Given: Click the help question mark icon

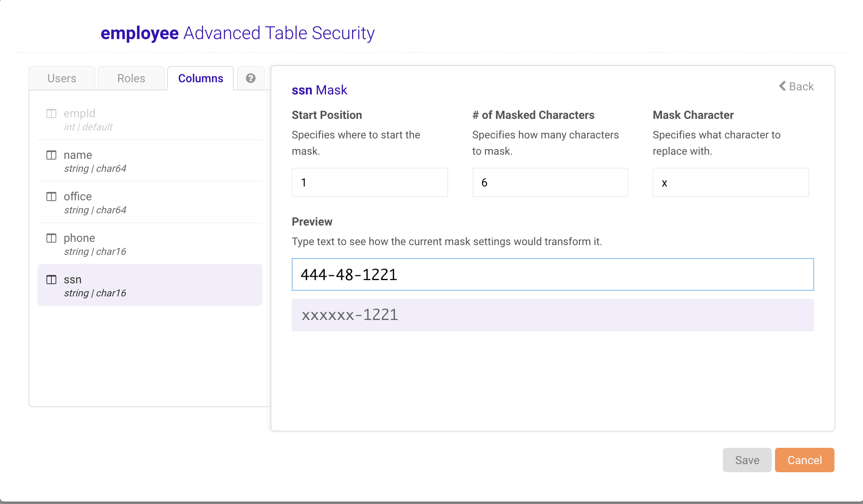Looking at the screenshot, I should pos(251,78).
